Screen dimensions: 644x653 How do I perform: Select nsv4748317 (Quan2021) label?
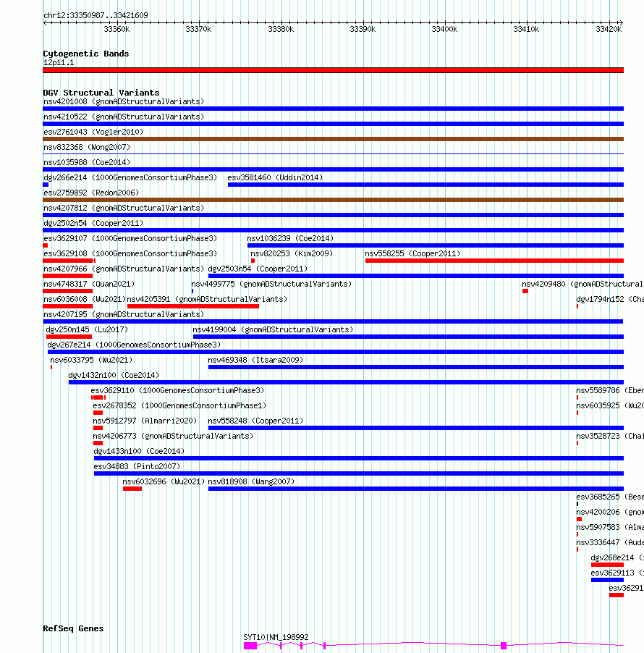click(x=89, y=284)
